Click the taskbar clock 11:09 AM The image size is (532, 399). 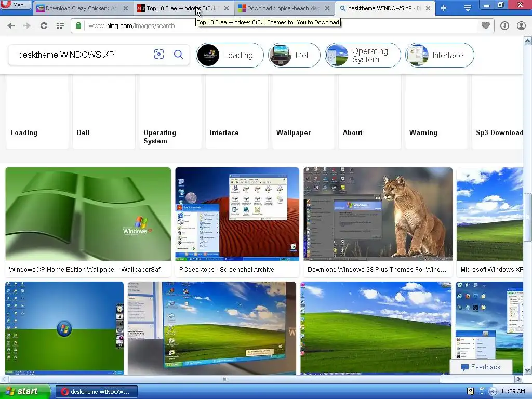tap(513, 392)
